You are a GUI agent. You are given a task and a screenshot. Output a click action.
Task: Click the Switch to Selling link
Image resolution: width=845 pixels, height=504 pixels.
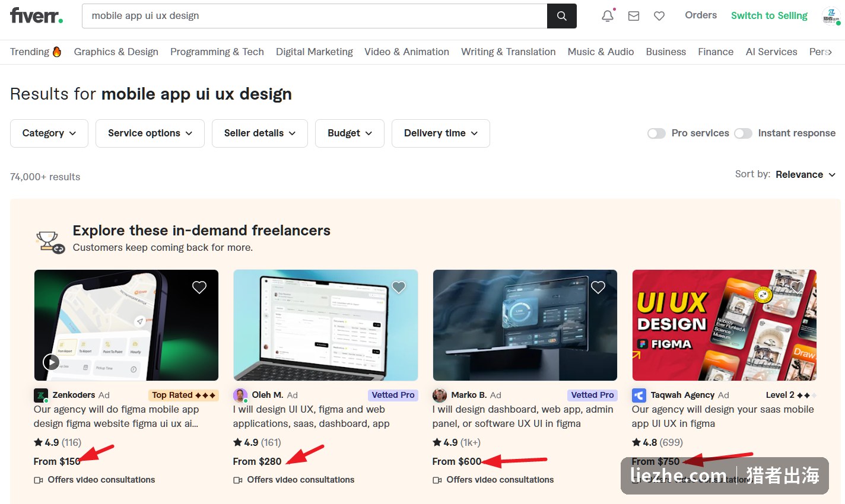click(769, 15)
